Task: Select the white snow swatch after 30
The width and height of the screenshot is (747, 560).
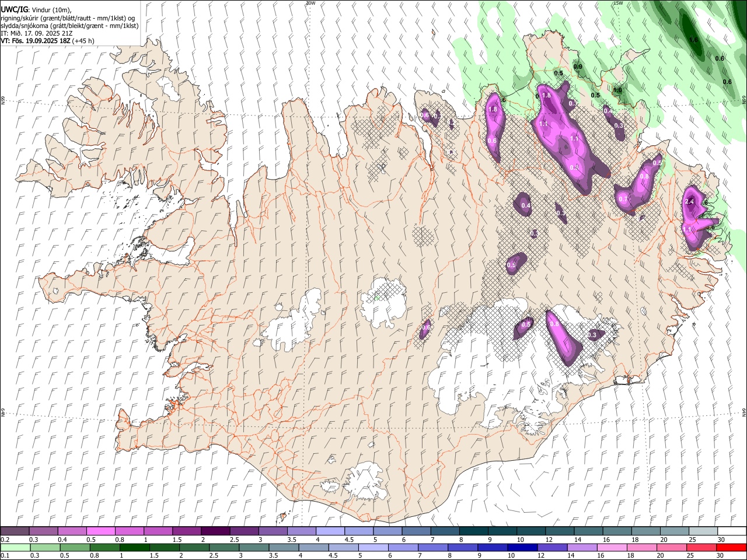Action: point(731,531)
